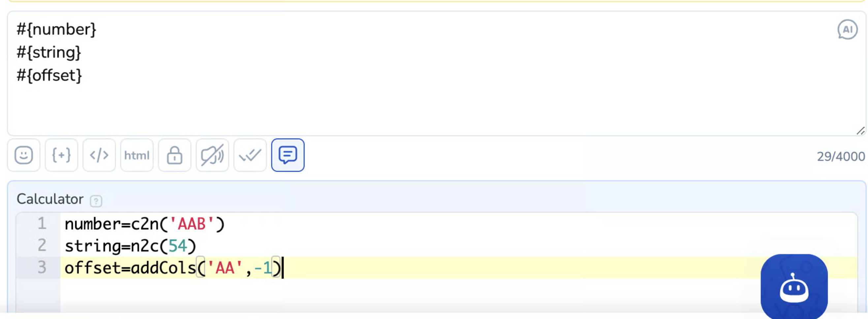868x319 pixels.
Task: Select line number 1 in calculator gutter
Action: point(42,224)
